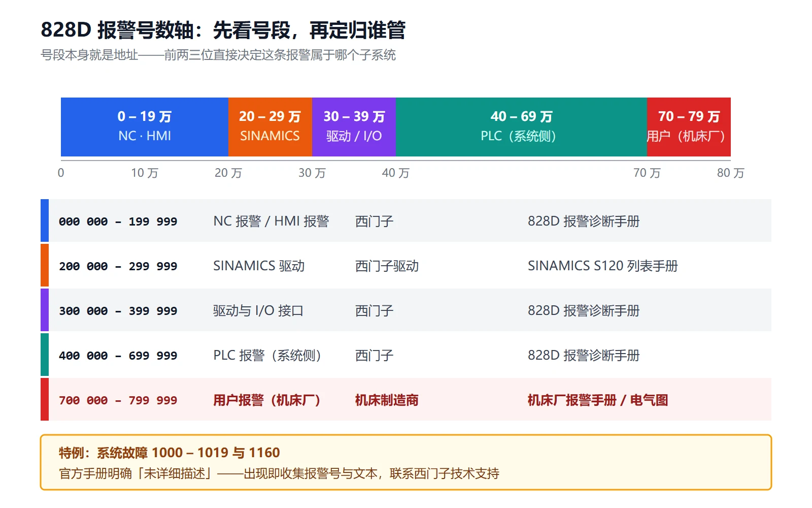Click the red "70 – 79 万 用户（机床厂）" segment

tap(689, 127)
